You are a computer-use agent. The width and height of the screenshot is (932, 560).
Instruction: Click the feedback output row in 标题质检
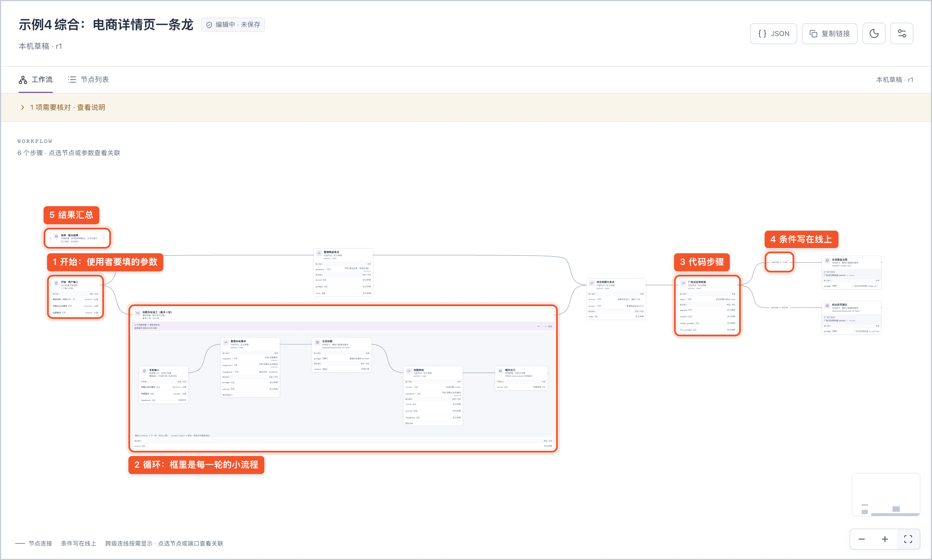click(433, 418)
